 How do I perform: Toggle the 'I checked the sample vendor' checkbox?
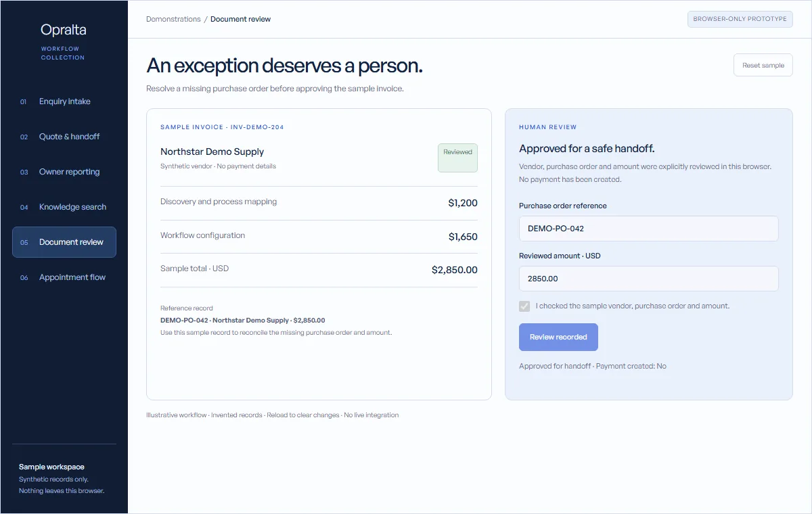[x=524, y=306]
